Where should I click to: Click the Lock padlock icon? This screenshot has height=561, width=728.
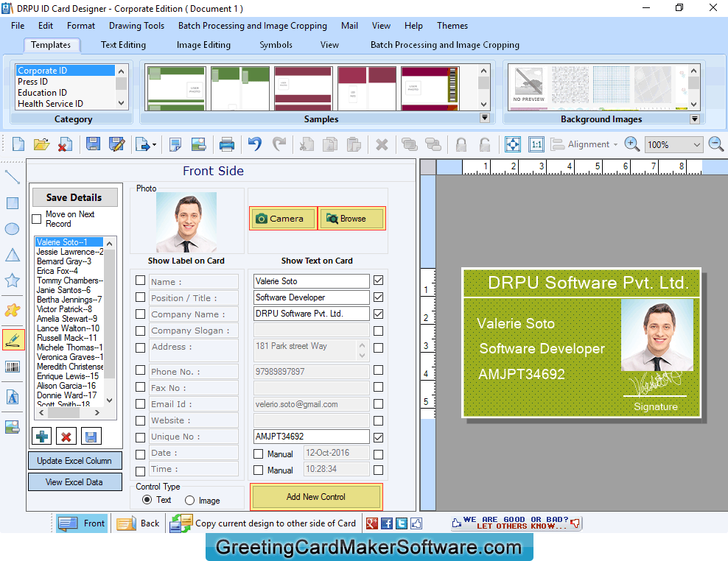461,144
